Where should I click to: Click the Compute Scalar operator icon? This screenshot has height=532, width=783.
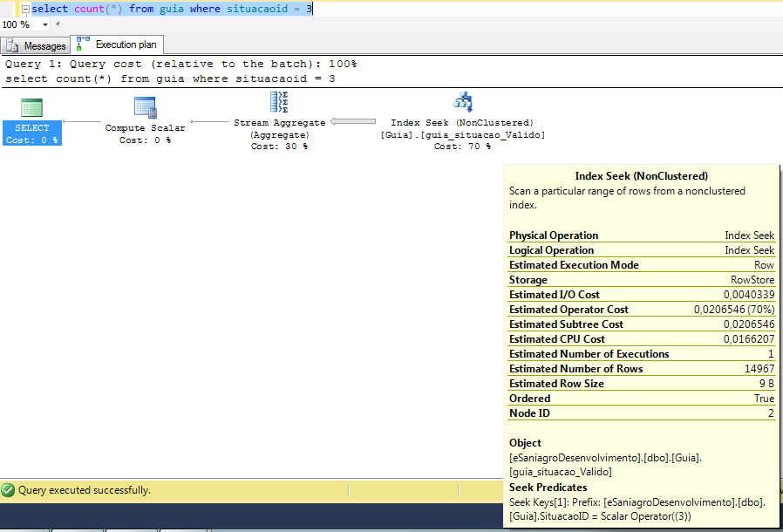click(x=146, y=107)
